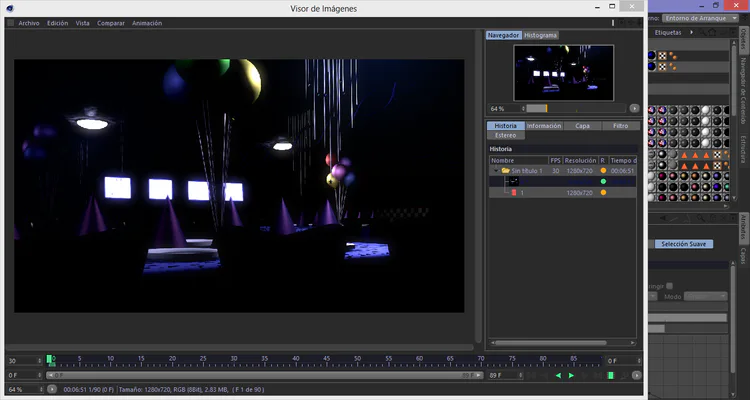
Task: Open the Archivo menu
Action: [x=29, y=23]
